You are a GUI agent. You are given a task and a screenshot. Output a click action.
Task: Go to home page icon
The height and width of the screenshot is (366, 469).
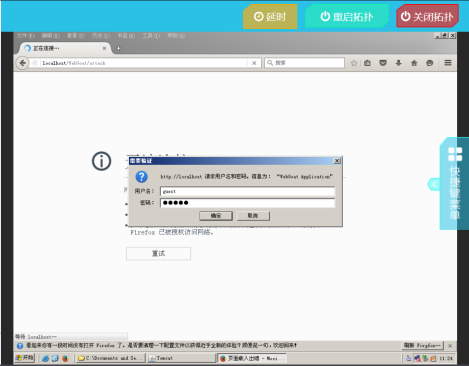pyautogui.click(x=414, y=63)
